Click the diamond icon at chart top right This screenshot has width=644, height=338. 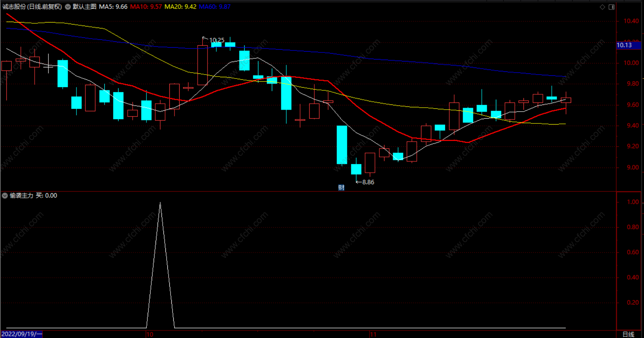(x=602, y=7)
